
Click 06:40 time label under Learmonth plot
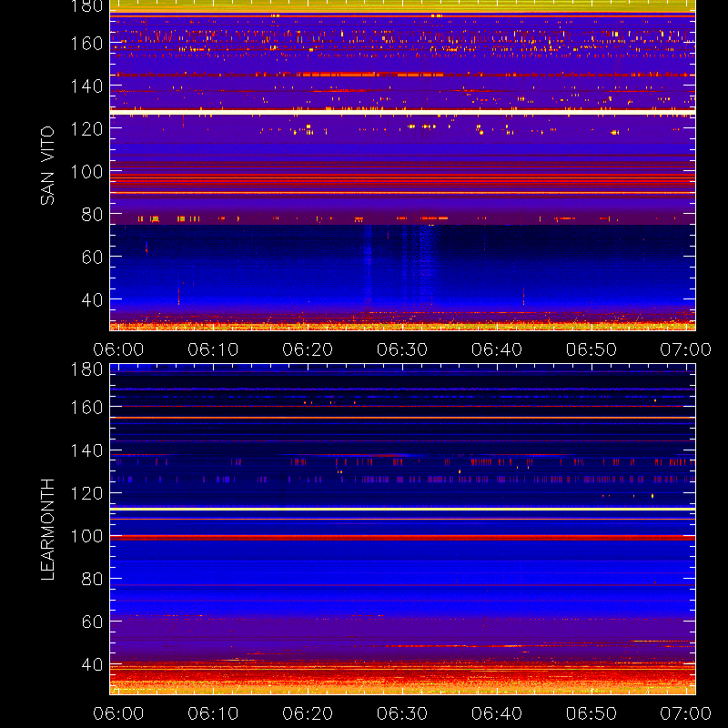(x=497, y=713)
